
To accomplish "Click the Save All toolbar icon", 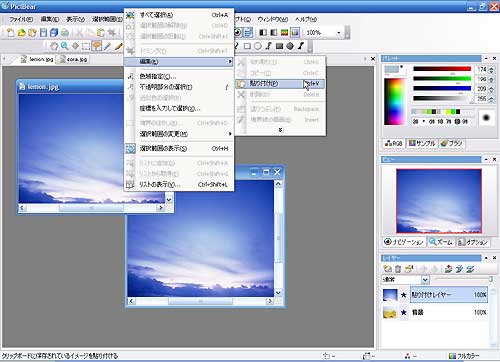I will pyautogui.click(x=54, y=33).
